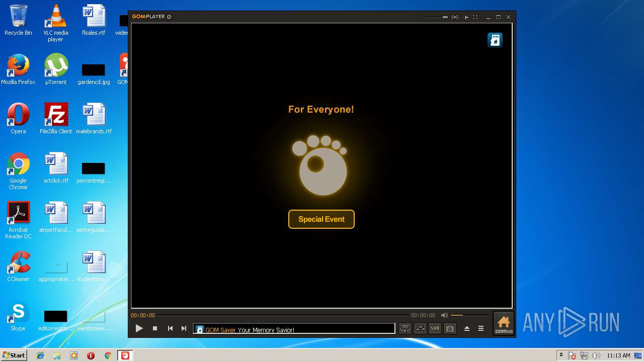Image resolution: width=644 pixels, height=362 pixels.
Task: Launch Opera browser shortcut
Action: (x=18, y=119)
